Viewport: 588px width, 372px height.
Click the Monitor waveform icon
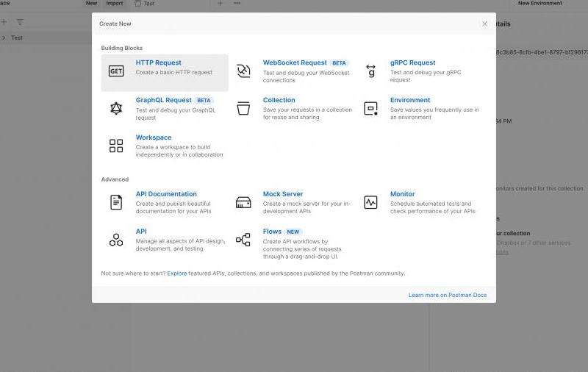click(x=371, y=202)
